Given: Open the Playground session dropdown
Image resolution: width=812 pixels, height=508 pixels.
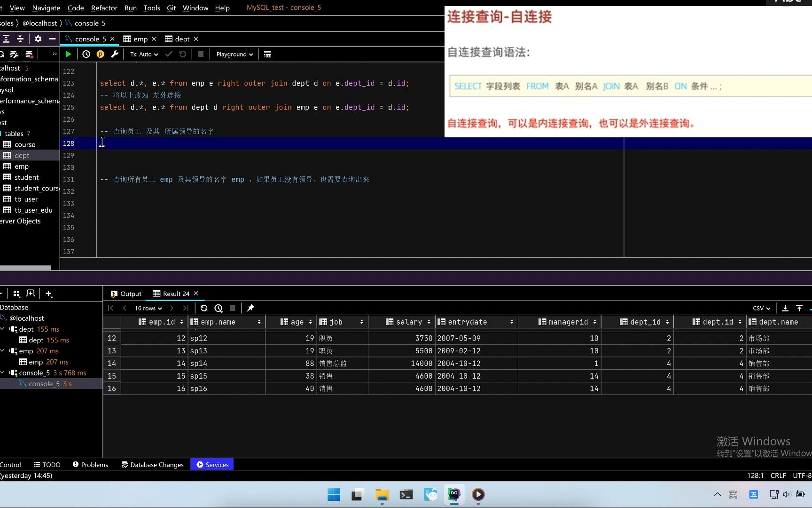Looking at the screenshot, I should tap(234, 54).
